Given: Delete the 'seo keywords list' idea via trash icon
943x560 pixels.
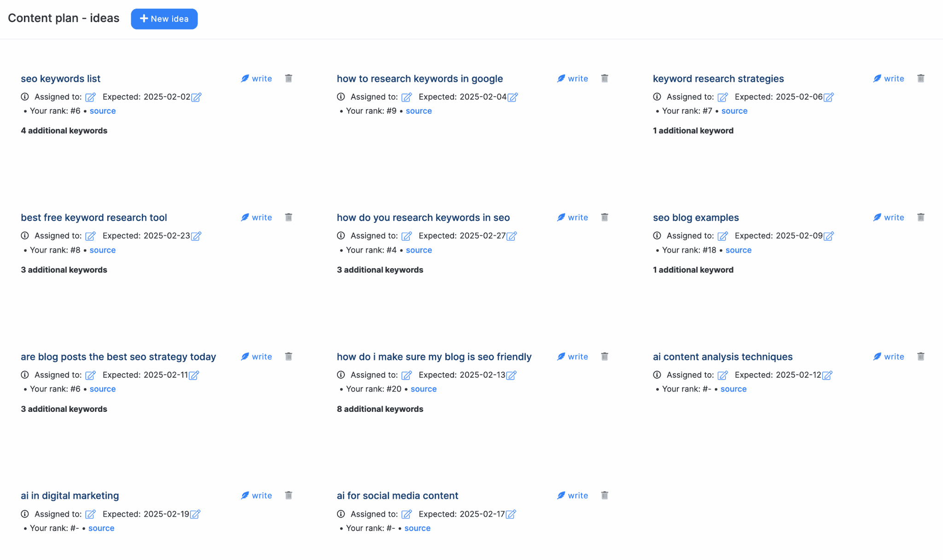Looking at the screenshot, I should (x=288, y=78).
